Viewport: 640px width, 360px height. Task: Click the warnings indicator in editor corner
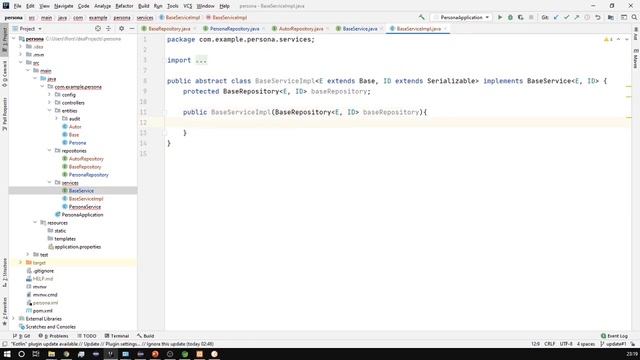[x=608, y=40]
